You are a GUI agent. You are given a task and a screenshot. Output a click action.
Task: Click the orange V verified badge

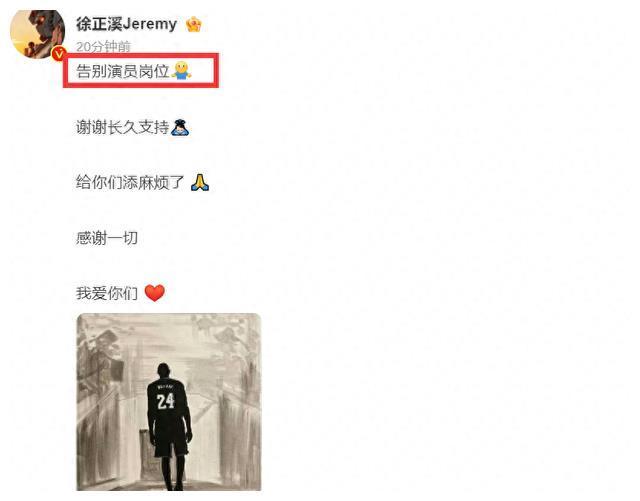[59, 53]
